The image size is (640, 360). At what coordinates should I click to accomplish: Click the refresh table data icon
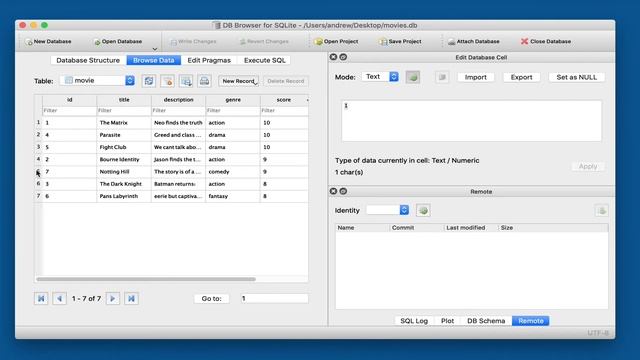coord(149,81)
